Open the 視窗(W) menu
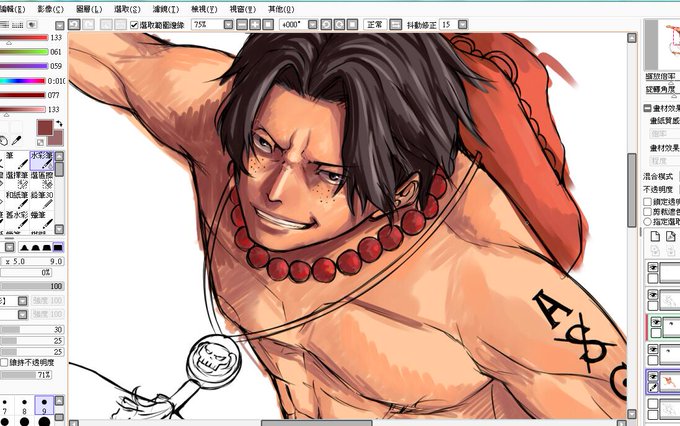 click(x=242, y=9)
